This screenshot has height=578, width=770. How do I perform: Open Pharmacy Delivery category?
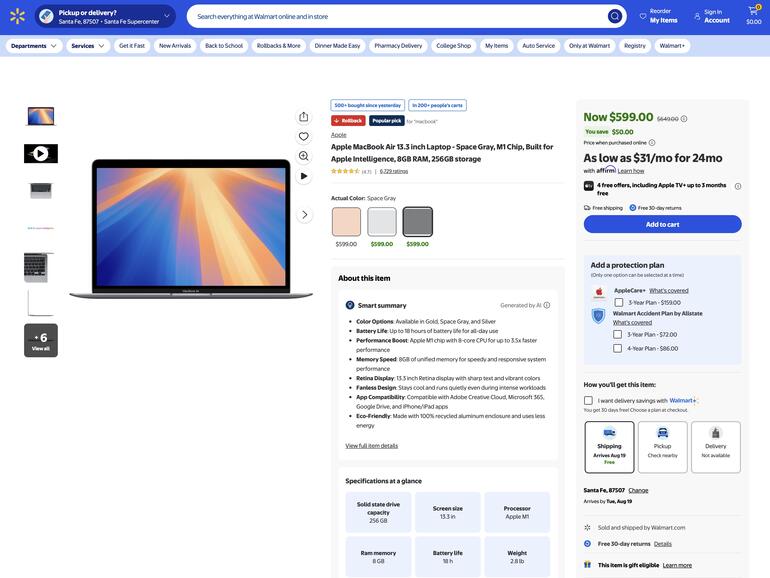tap(398, 46)
